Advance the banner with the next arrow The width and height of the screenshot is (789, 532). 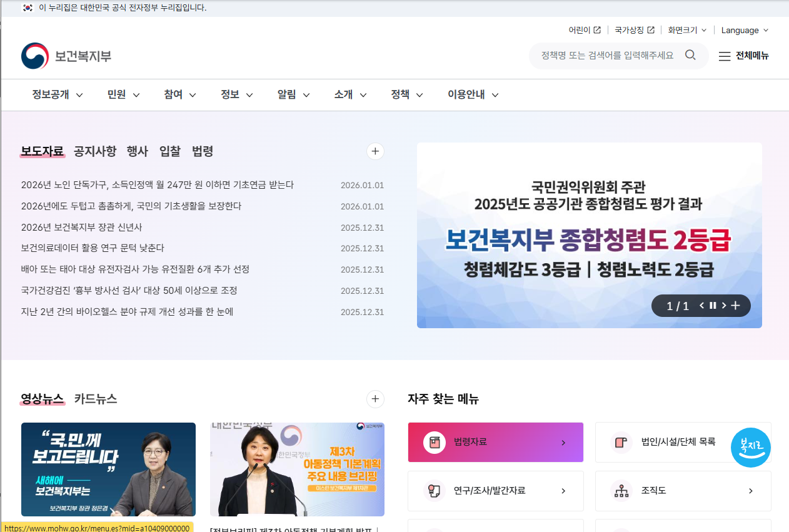tap(723, 306)
